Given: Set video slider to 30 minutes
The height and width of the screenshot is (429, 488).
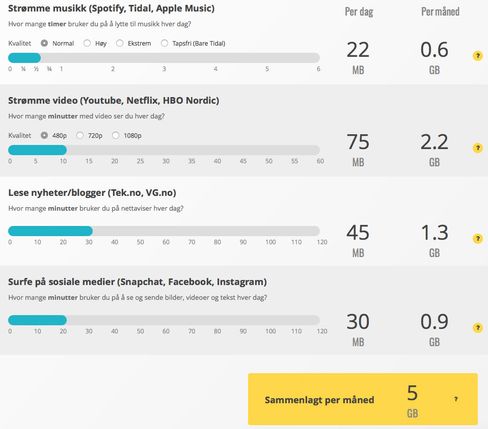Looking at the screenshot, I should coord(166,150).
